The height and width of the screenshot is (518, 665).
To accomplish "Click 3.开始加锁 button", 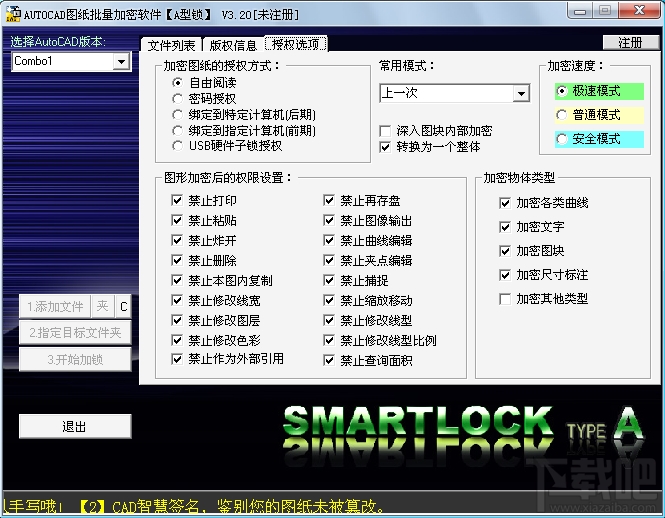I will point(75,360).
